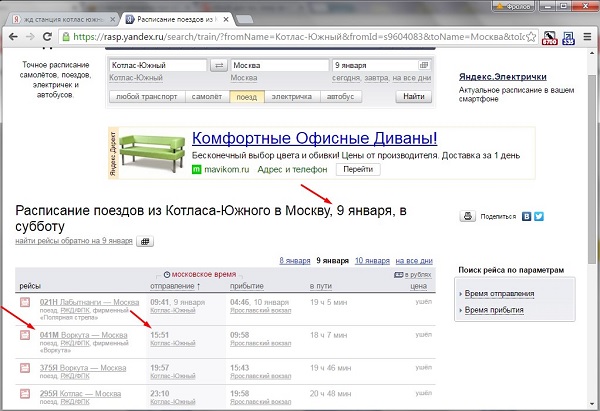Image resolution: width=600 pixels, height=411 pixels.
Task: Focus the destination field Москва
Action: click(280, 65)
